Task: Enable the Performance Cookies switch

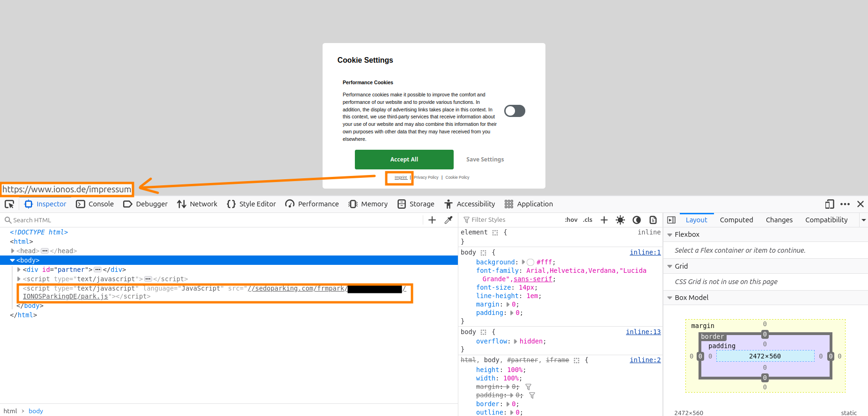Action: 515,111
